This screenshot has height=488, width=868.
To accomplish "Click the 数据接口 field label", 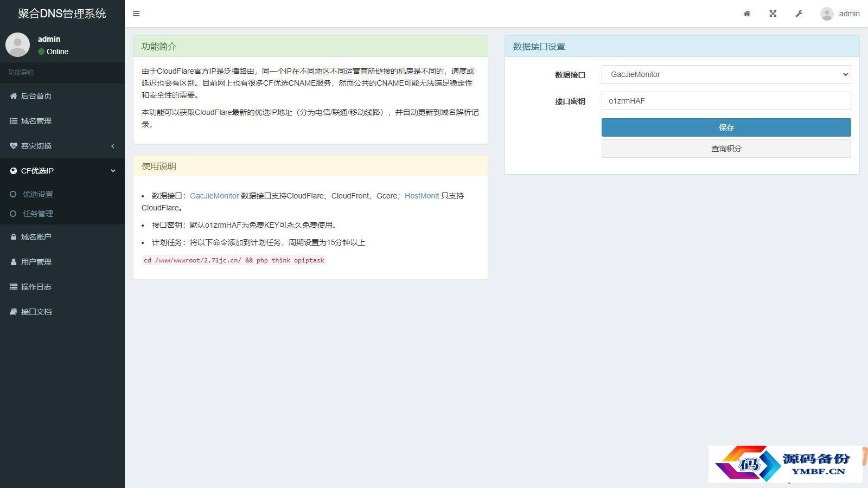I will [570, 75].
